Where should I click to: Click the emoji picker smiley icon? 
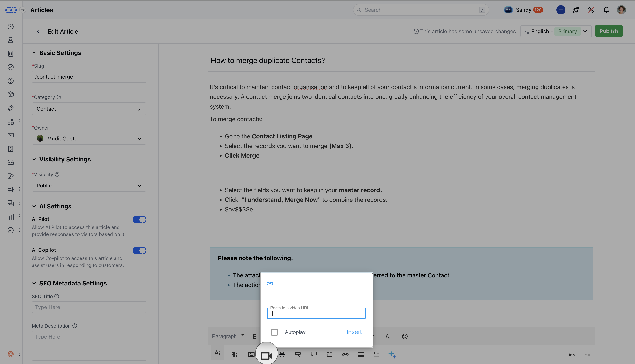405,336
